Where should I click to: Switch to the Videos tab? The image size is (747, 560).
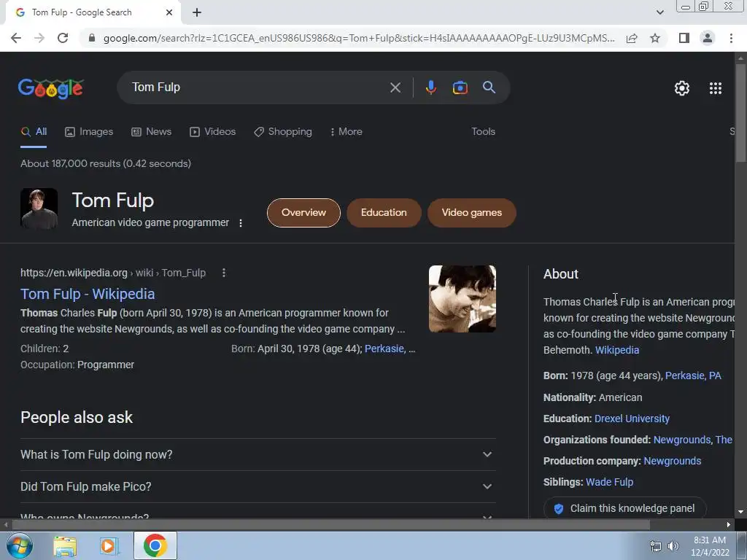tap(212, 132)
